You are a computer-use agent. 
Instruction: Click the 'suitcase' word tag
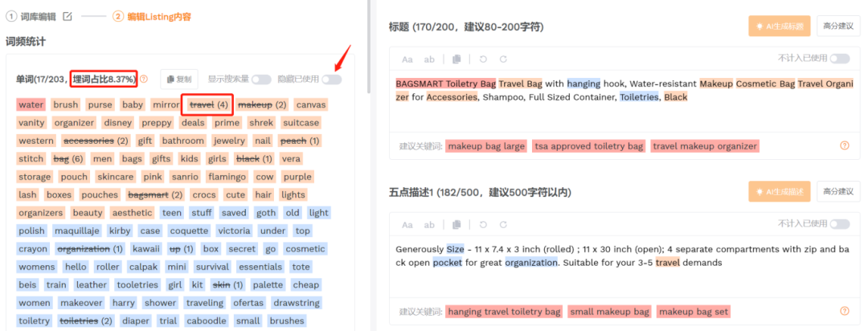pos(301,122)
